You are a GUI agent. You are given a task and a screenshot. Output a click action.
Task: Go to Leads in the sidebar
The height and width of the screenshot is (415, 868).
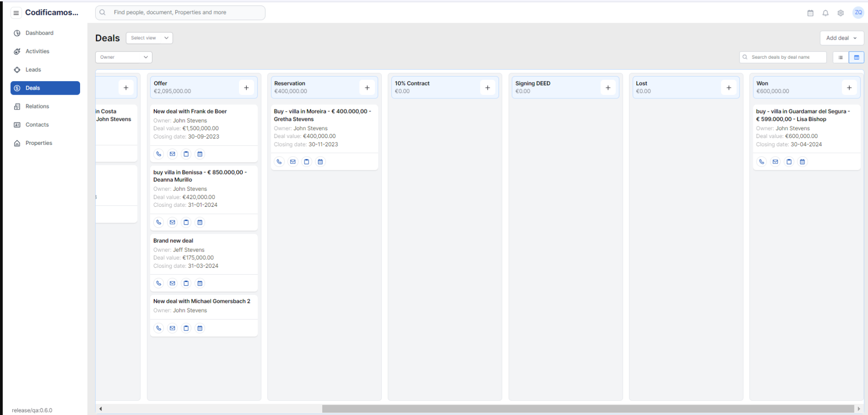(33, 70)
